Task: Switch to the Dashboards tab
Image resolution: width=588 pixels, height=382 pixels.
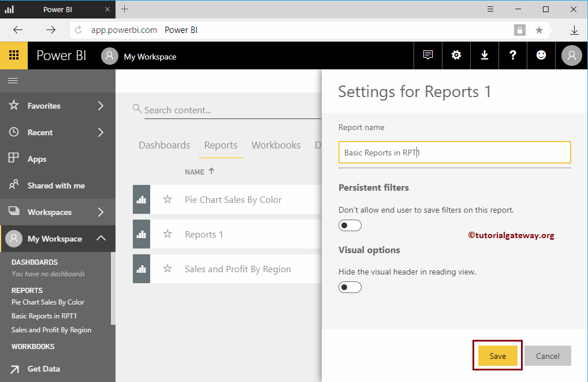Action: pos(164,145)
